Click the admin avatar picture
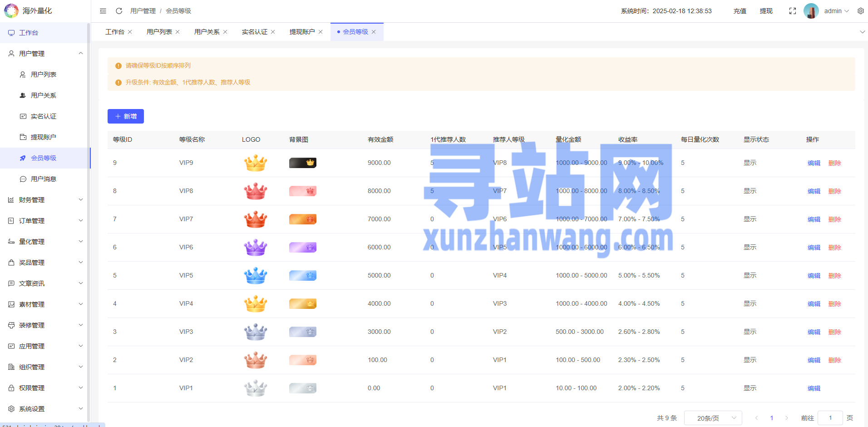Viewport: 868px width, 427px height. pos(811,11)
